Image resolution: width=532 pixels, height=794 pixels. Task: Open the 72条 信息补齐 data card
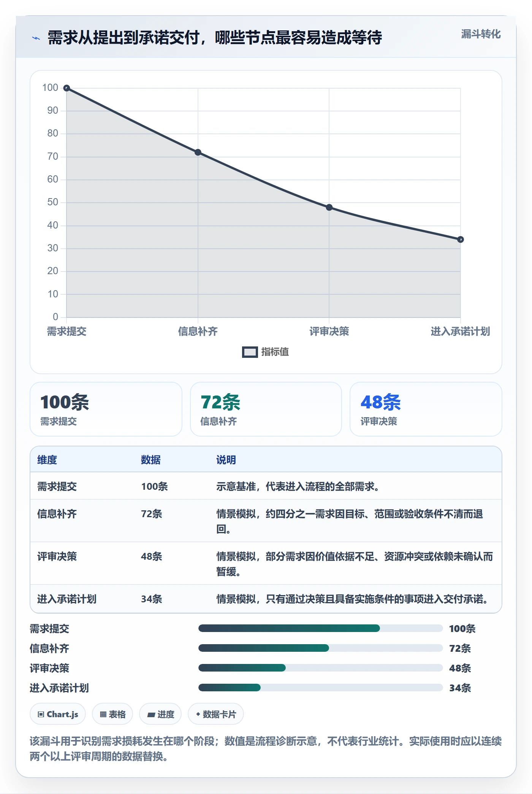click(266, 409)
